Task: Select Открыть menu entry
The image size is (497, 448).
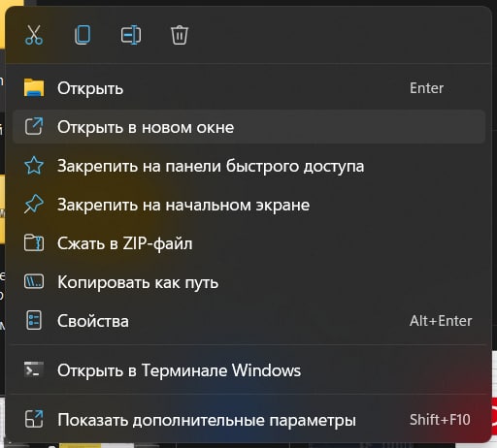Action: [x=248, y=88]
